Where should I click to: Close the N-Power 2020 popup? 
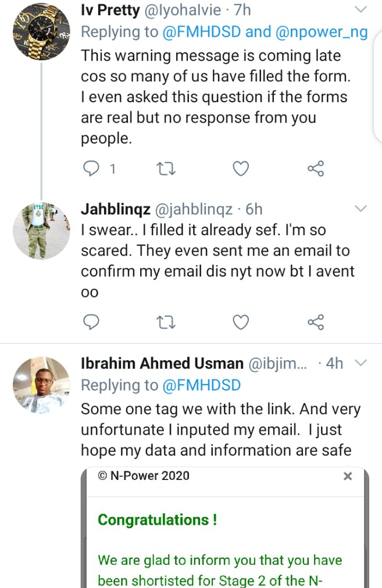(x=348, y=476)
